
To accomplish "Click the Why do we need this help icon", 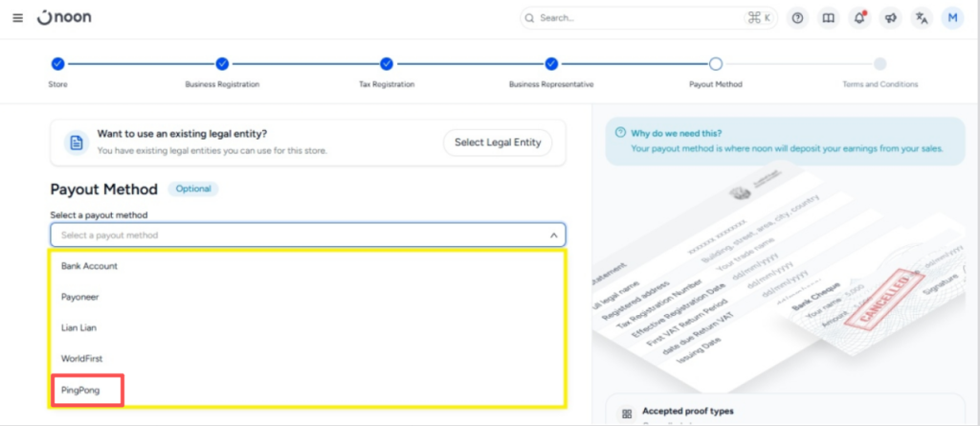I will [x=620, y=133].
